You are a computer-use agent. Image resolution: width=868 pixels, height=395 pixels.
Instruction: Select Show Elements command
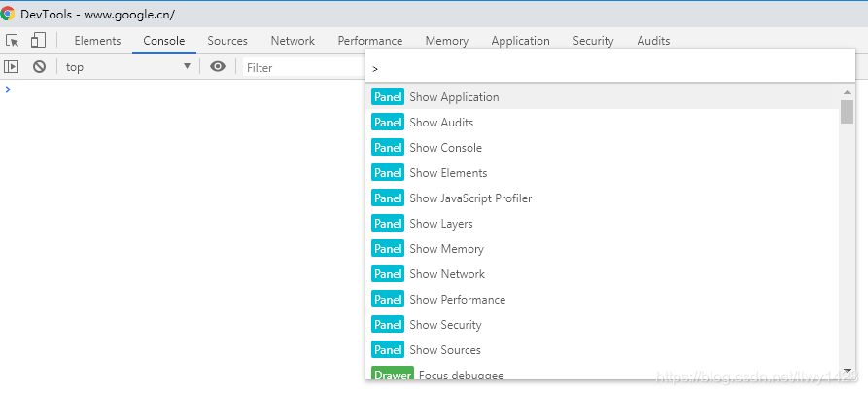[x=603, y=173]
